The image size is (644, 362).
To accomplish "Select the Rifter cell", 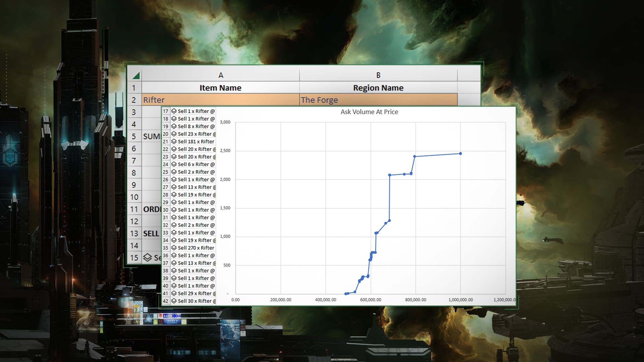I will point(220,100).
